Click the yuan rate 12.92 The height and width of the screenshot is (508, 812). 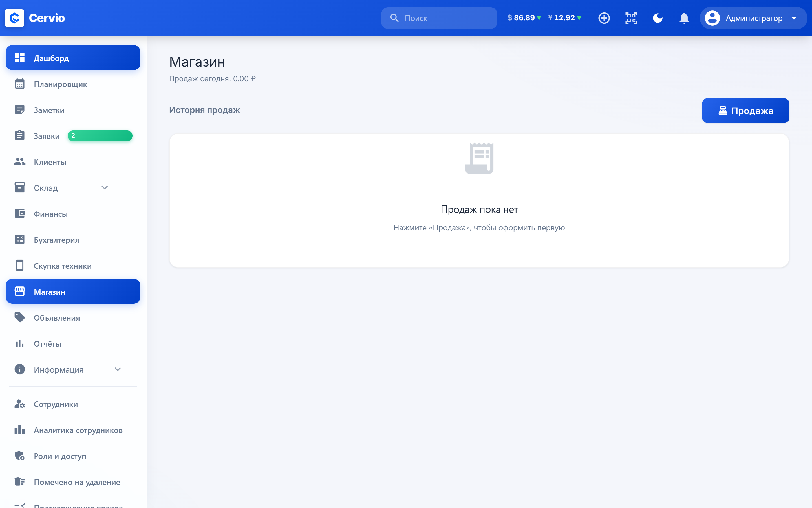(x=565, y=18)
